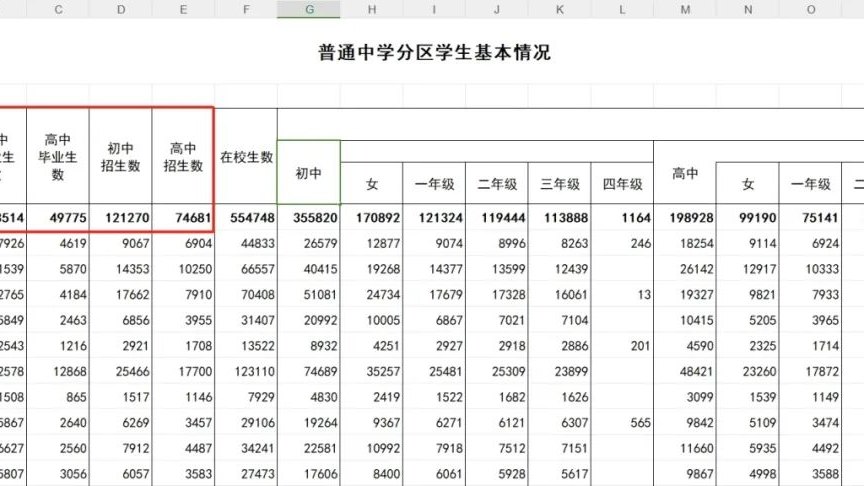The height and width of the screenshot is (486, 864).
Task: Select the total cell 75141
Action: coord(811,218)
